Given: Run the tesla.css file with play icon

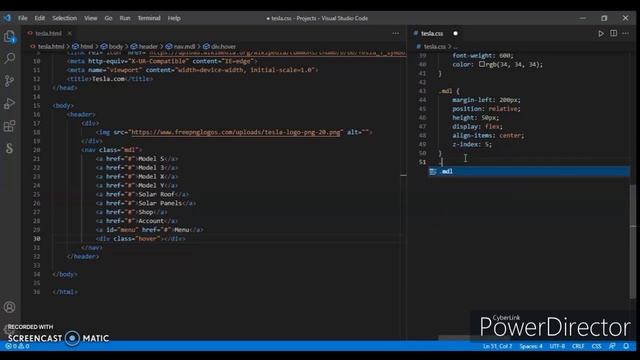Looking at the screenshot, I should [x=601, y=33].
